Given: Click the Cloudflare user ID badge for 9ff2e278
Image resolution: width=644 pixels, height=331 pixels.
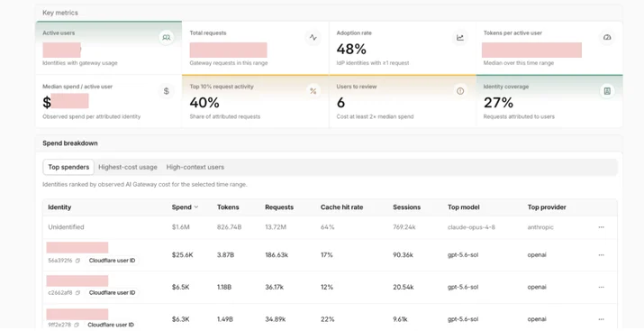Looking at the screenshot, I should [x=111, y=325].
